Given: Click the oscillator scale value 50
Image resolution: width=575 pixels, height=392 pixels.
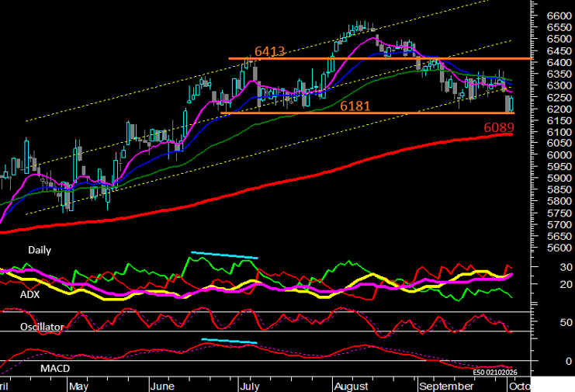Looking at the screenshot, I should pos(566,322).
